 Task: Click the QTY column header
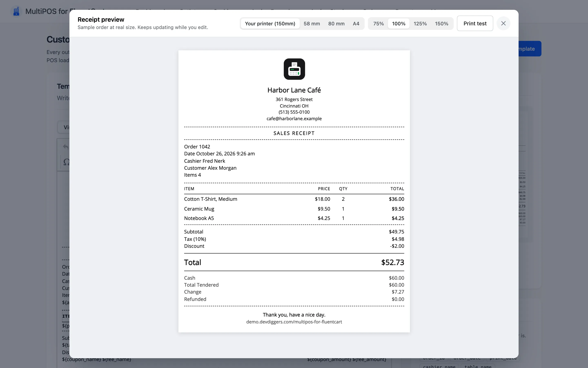[x=343, y=189]
